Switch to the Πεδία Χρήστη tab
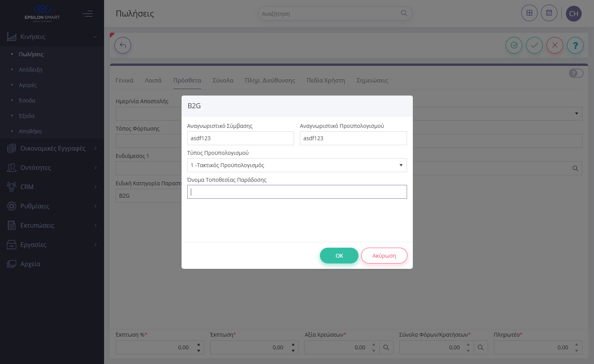The width and height of the screenshot is (594, 364). point(326,81)
